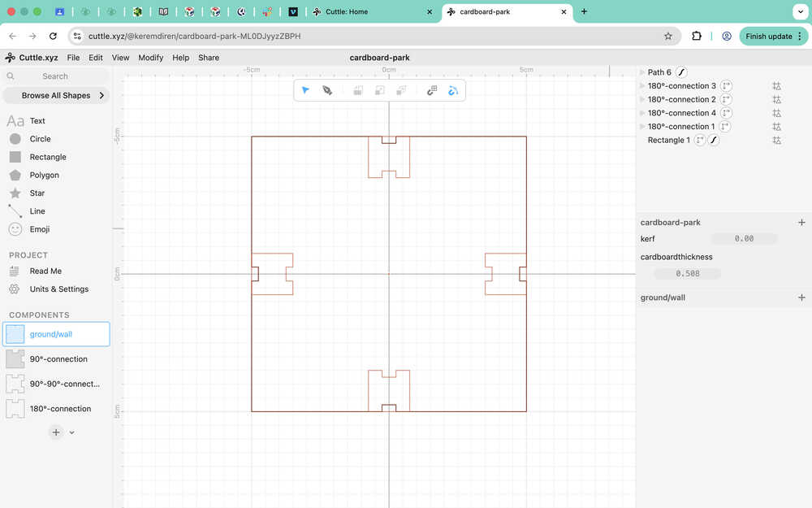Click modifier icon on 180°-connection 3 row

777,86
